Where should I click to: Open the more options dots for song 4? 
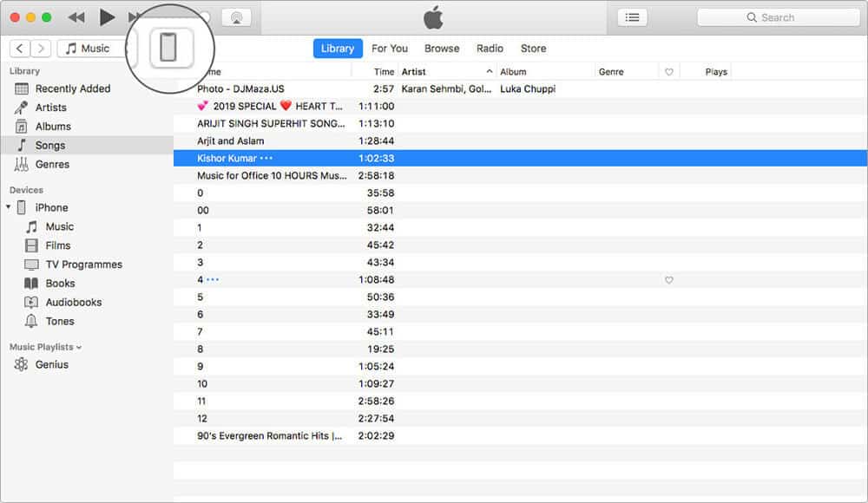click(x=213, y=280)
